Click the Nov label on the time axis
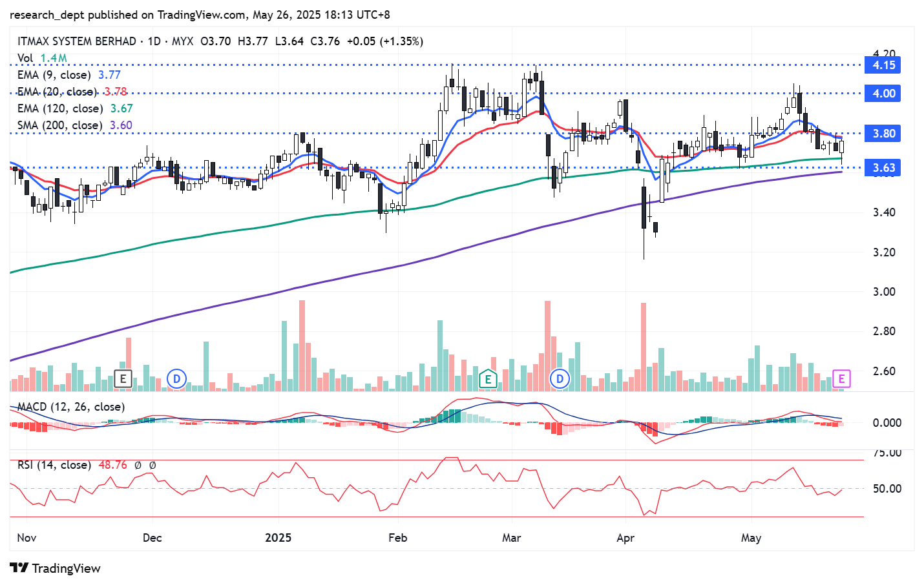Image resolution: width=924 pixels, height=585 pixels. (26, 538)
